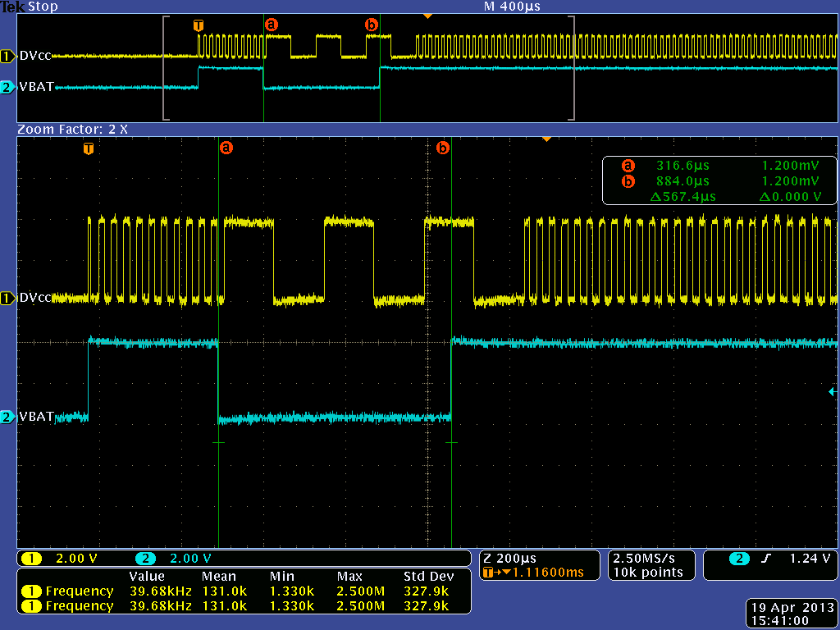Click the Z 200µs zoom timebase readout
Image resolution: width=840 pixels, height=630 pixels.
click(509, 558)
